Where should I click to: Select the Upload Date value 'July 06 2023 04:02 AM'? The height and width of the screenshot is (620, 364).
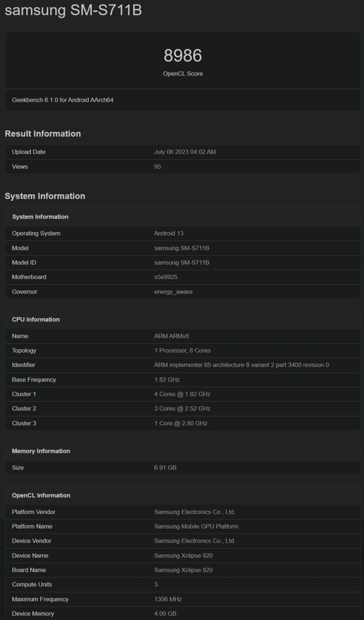[185, 152]
